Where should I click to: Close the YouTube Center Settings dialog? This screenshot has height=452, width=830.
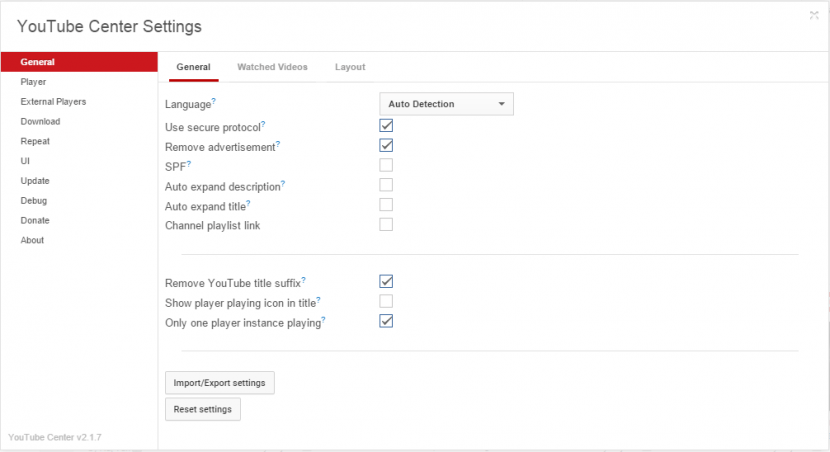click(814, 15)
